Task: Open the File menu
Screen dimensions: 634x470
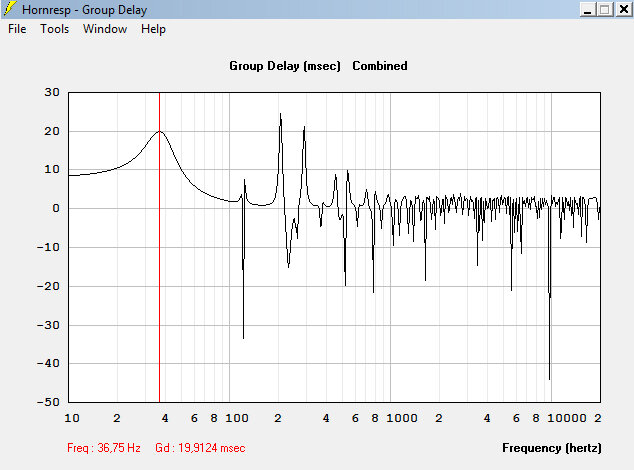Action: pos(17,29)
